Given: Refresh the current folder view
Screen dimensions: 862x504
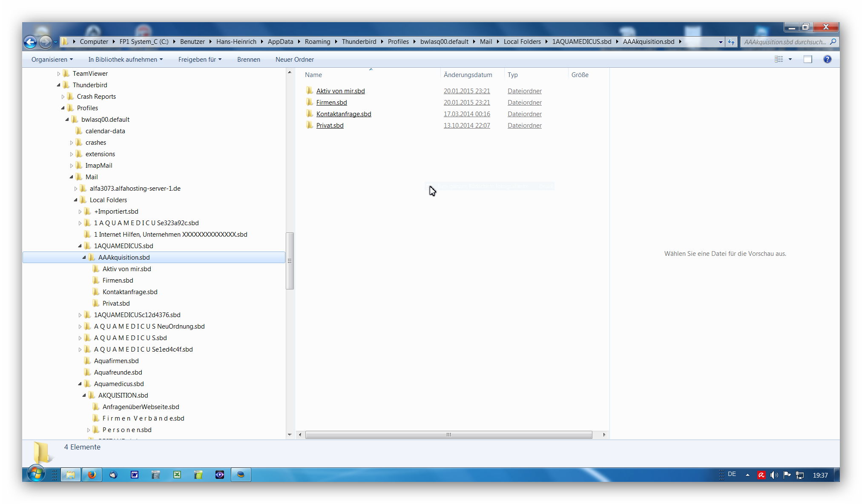Looking at the screenshot, I should [731, 42].
